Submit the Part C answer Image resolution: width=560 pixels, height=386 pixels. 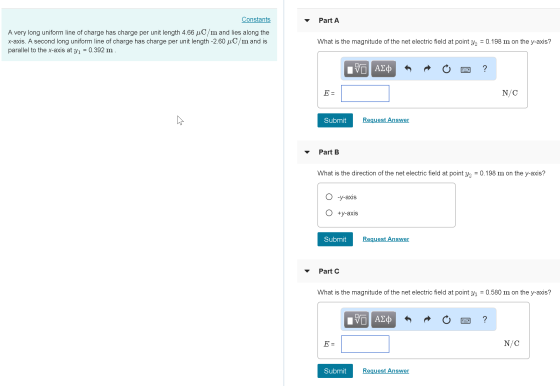click(x=335, y=371)
